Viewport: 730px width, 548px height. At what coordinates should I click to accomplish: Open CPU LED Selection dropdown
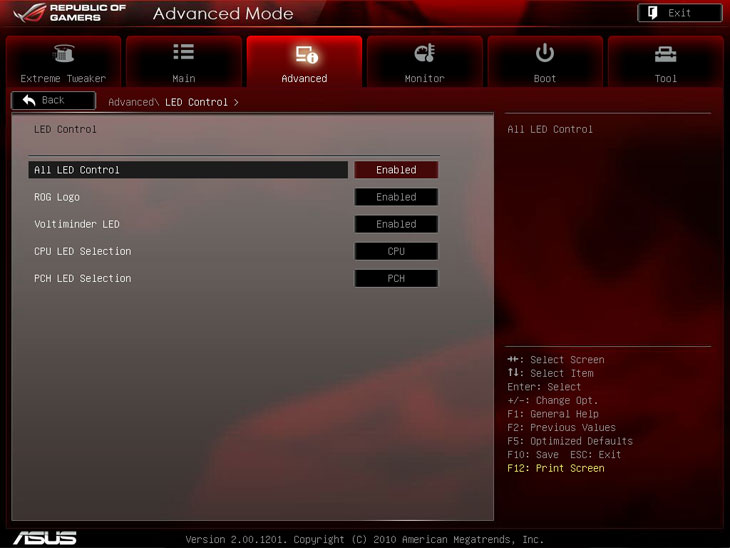pyautogui.click(x=396, y=251)
